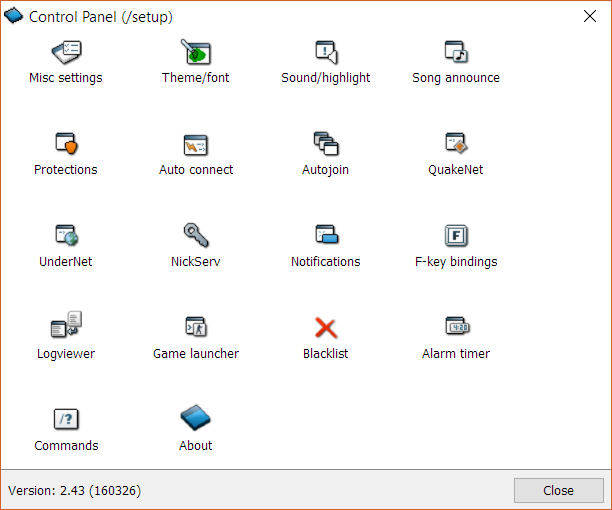Open the Autojoin stacked windows icon
Image resolution: width=612 pixels, height=510 pixels.
pyautogui.click(x=326, y=144)
